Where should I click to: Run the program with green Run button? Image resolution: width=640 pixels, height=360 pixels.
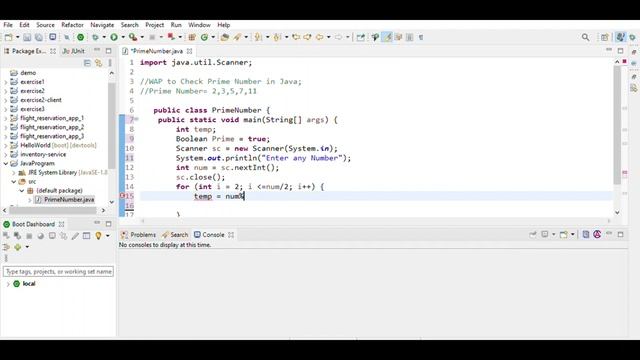click(x=114, y=37)
